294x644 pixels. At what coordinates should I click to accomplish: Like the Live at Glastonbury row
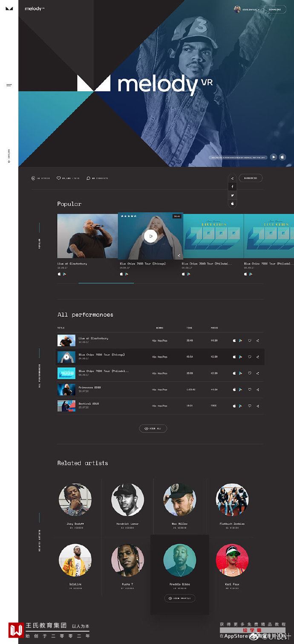click(250, 340)
